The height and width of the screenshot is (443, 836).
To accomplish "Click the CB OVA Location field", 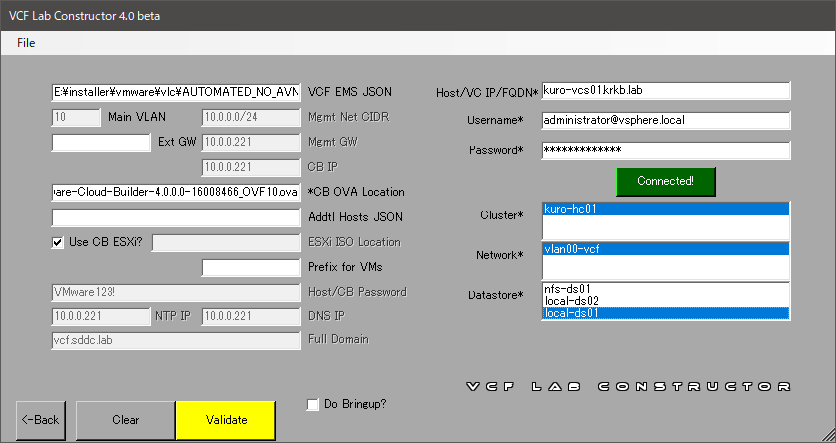I will (176, 192).
